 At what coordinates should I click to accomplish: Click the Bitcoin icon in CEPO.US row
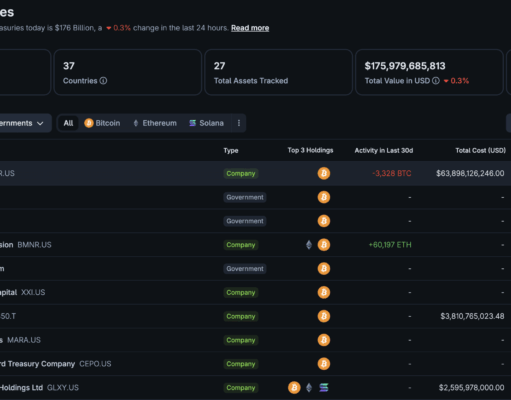click(x=324, y=364)
